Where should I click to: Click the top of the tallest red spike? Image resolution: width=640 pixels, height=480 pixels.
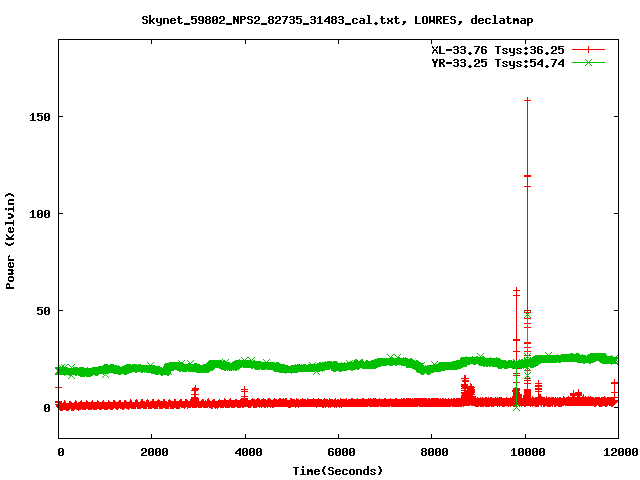coord(527,100)
